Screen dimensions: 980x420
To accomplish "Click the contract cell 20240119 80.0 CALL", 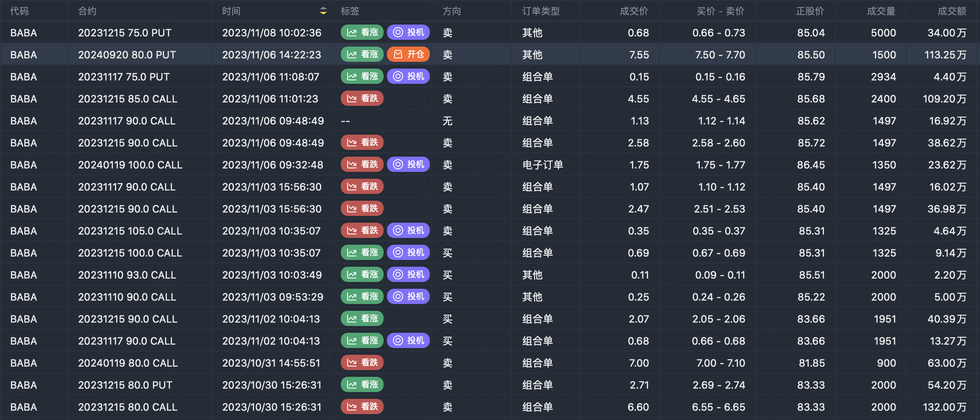I will (128, 363).
